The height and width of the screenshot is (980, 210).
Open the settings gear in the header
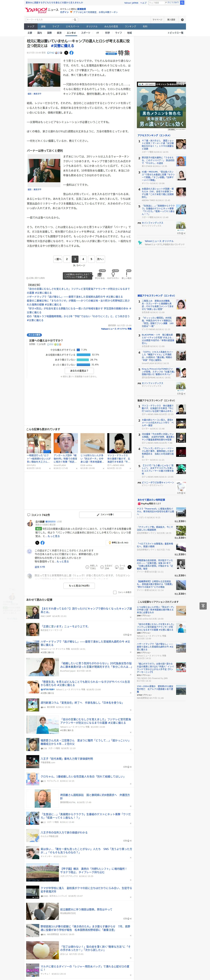point(182,19)
